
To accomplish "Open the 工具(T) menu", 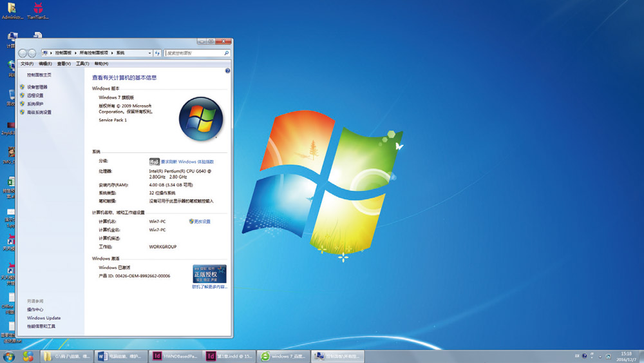I will [82, 64].
